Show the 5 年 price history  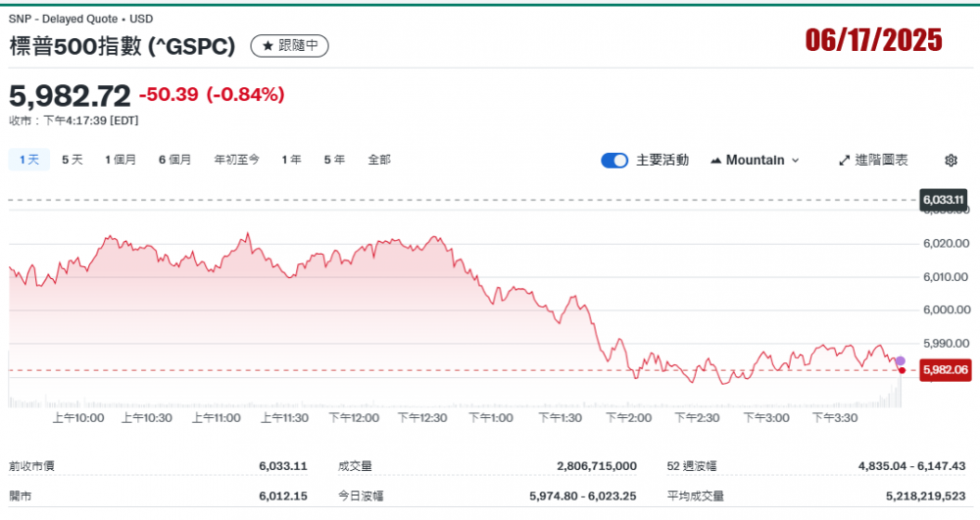(x=334, y=160)
